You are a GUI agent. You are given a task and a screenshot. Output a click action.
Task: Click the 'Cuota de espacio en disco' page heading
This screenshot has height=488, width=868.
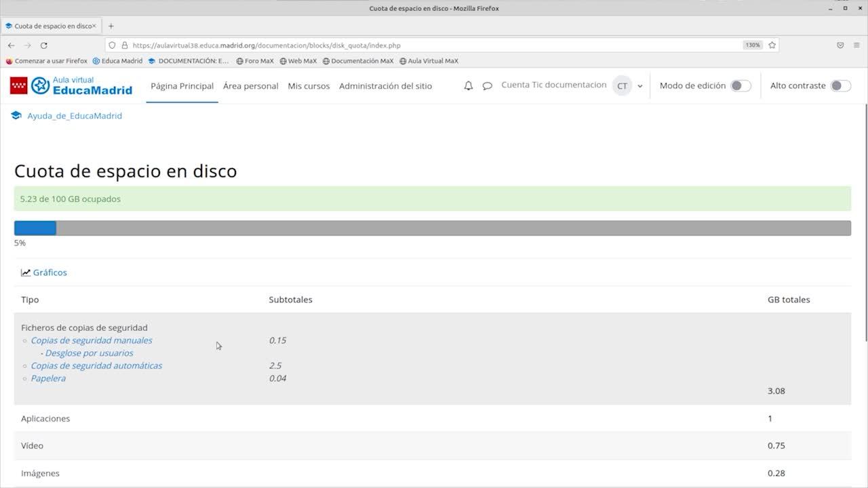click(125, 171)
